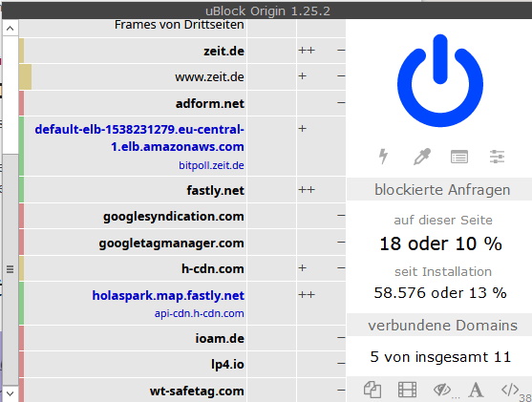This screenshot has height=402, width=532.
Task: Toggle disable JavaScript code icon
Action: (x=510, y=390)
